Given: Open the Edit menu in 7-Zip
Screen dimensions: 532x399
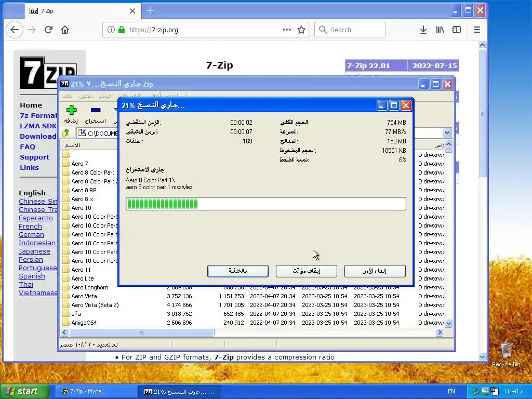Looking at the screenshot, I should (x=86, y=96).
